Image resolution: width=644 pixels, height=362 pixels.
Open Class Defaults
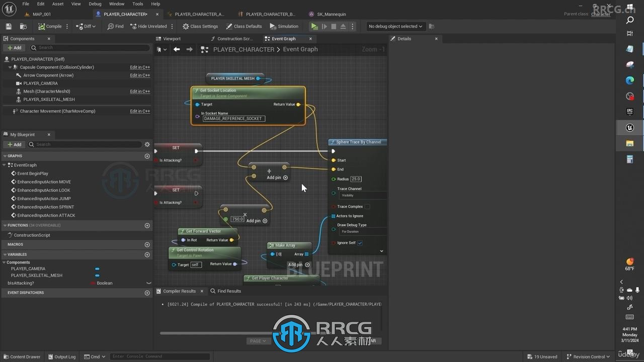244,26
